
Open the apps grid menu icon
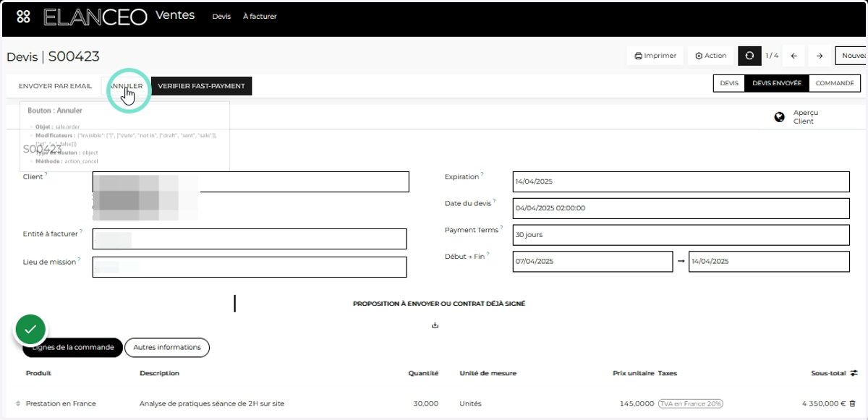coord(23,17)
